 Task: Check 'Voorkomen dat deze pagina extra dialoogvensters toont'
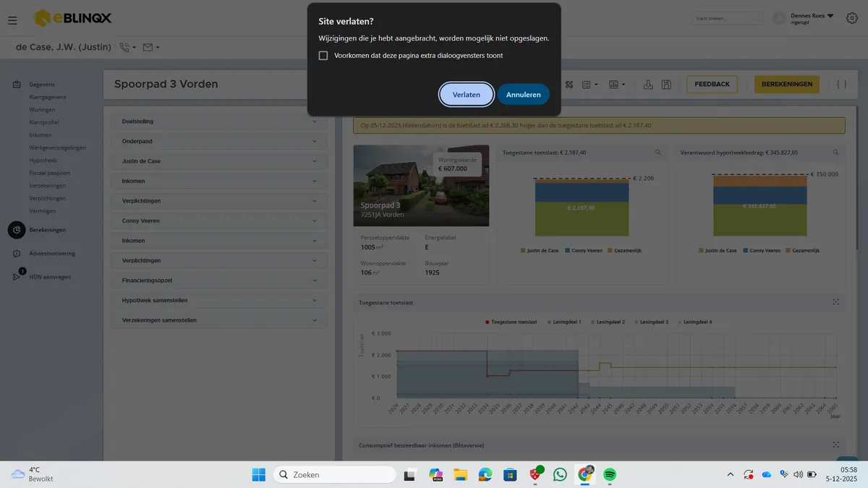point(323,56)
